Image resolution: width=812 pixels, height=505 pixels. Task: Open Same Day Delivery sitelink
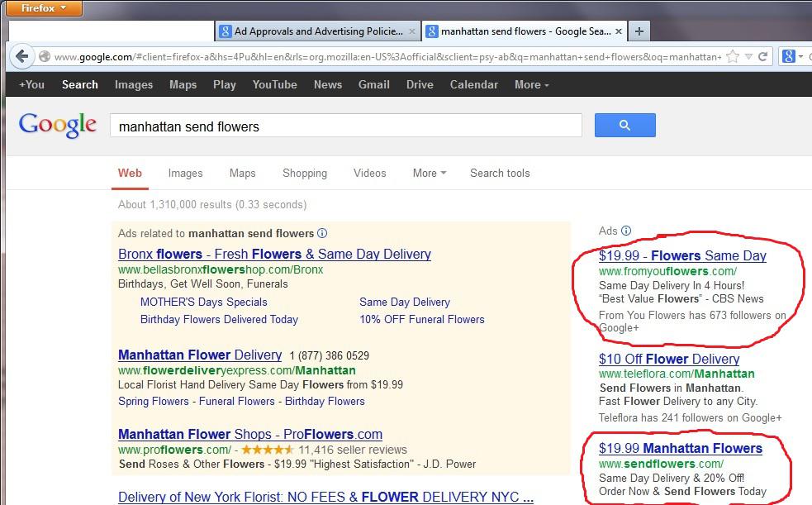pos(405,302)
